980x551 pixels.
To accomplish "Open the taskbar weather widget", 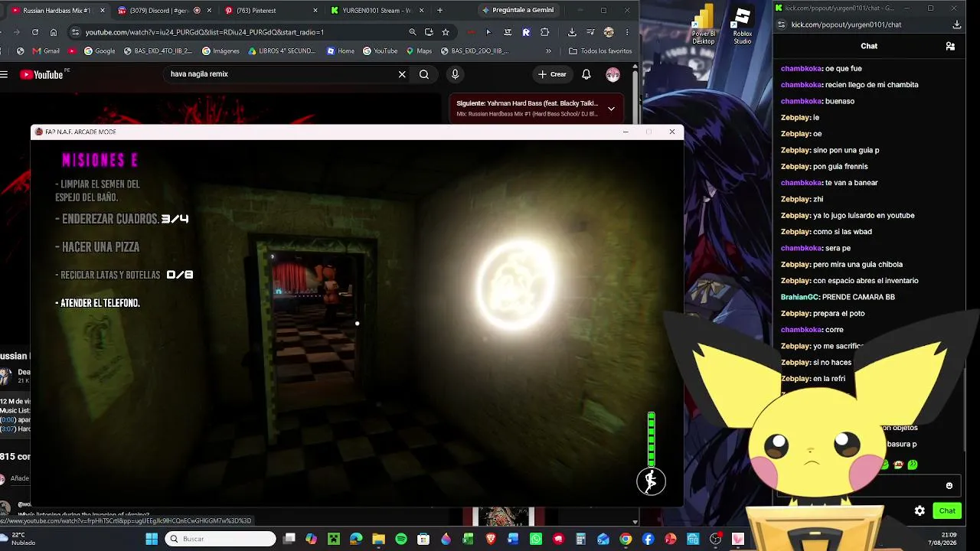I will (19, 539).
